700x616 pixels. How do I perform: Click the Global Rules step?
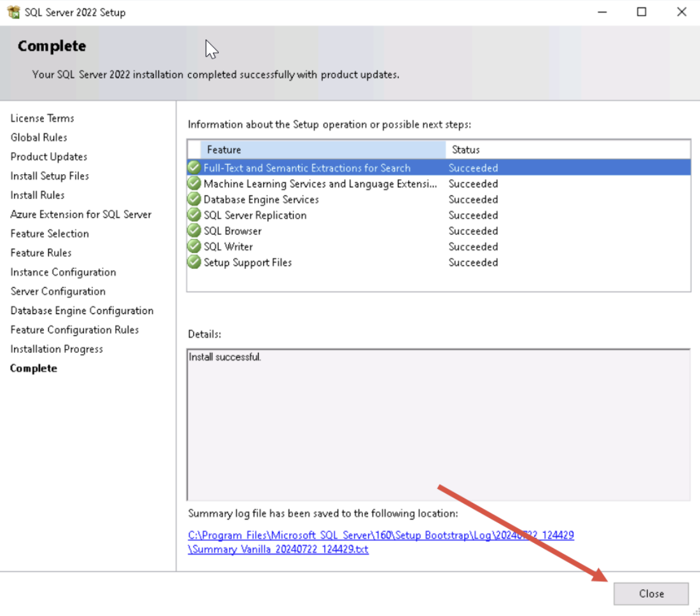(x=39, y=137)
